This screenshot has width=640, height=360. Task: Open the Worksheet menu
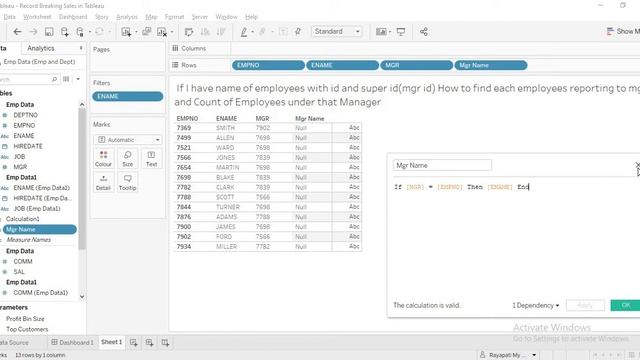pos(37,17)
